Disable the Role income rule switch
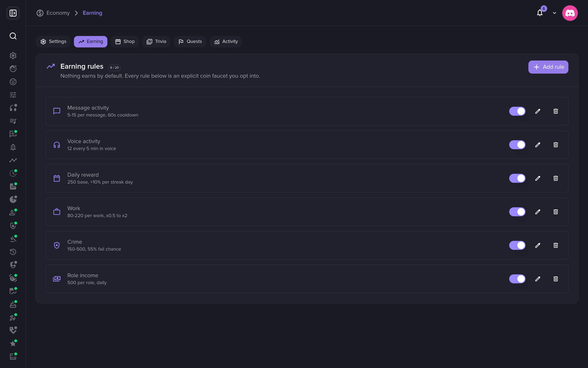This screenshot has height=368, width=588. (x=517, y=279)
